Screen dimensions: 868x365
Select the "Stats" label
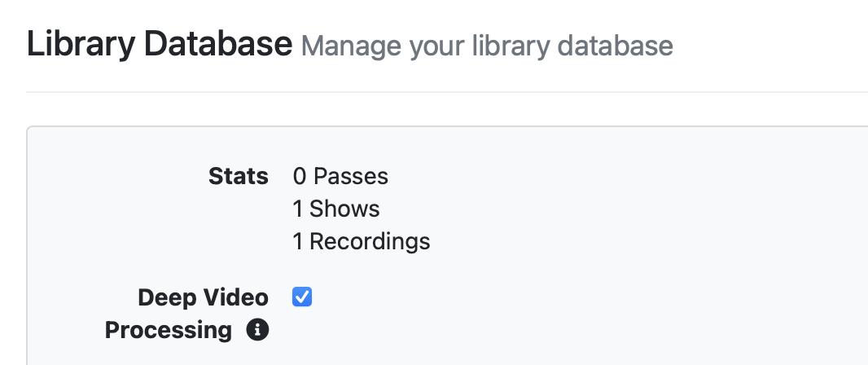pos(238,176)
